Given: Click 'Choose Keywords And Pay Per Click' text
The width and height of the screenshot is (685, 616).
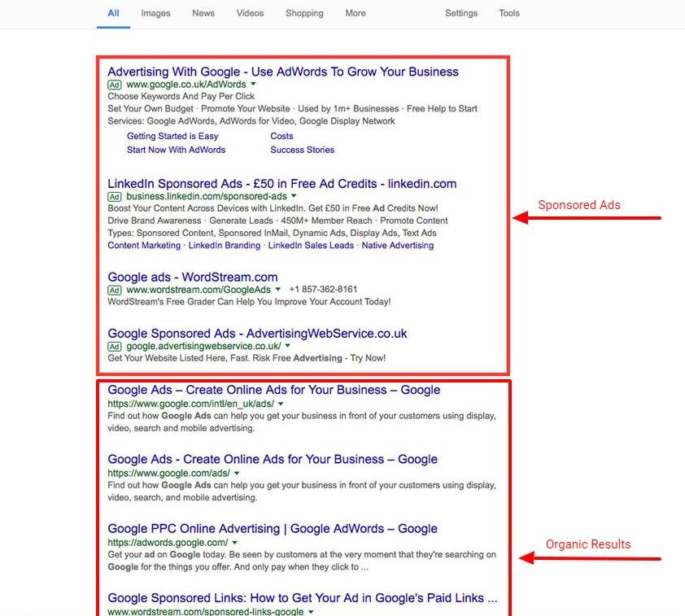Looking at the screenshot, I should point(181,96).
